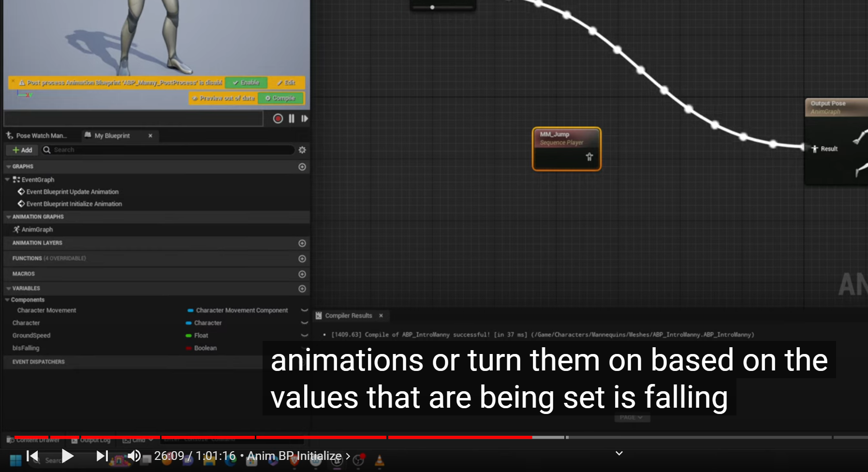Click the Add button in My Blueprint
Viewport: 868px width, 472px height.
[22, 150]
